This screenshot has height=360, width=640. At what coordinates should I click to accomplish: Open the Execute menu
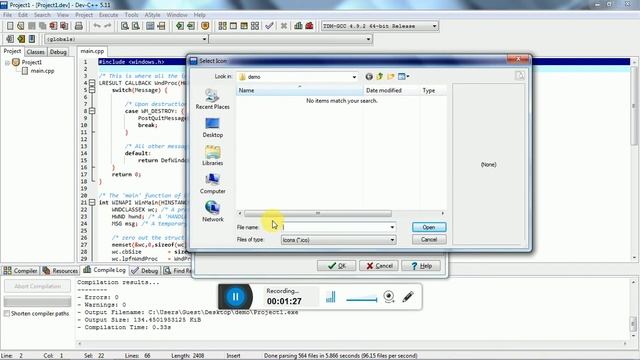tap(108, 15)
